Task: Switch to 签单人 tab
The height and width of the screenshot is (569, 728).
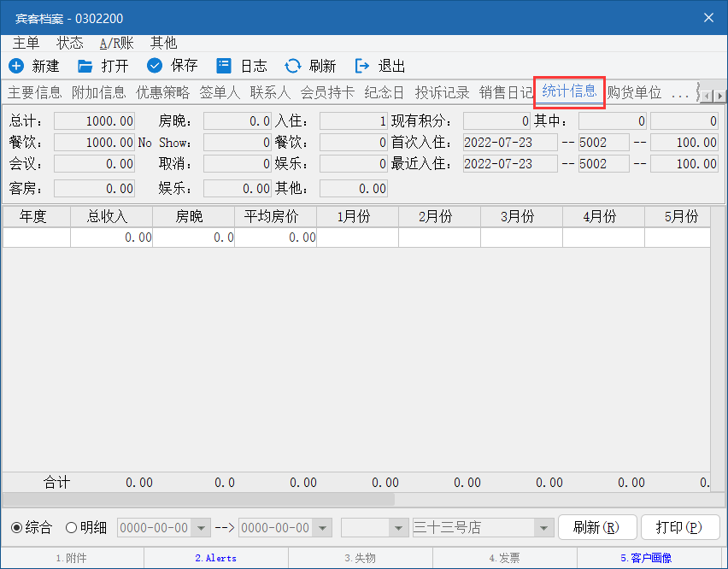Action: click(x=220, y=92)
